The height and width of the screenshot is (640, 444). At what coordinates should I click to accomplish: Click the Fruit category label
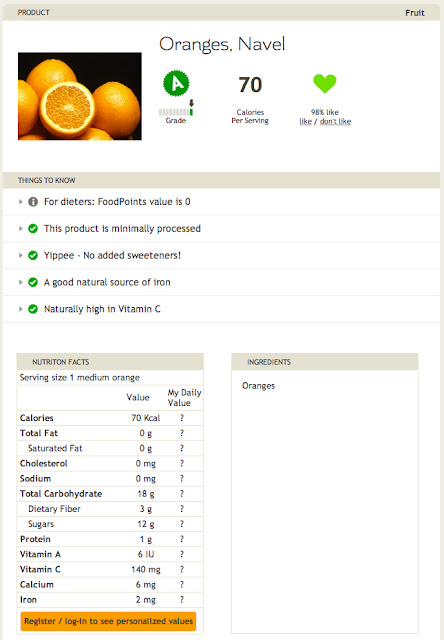[415, 13]
